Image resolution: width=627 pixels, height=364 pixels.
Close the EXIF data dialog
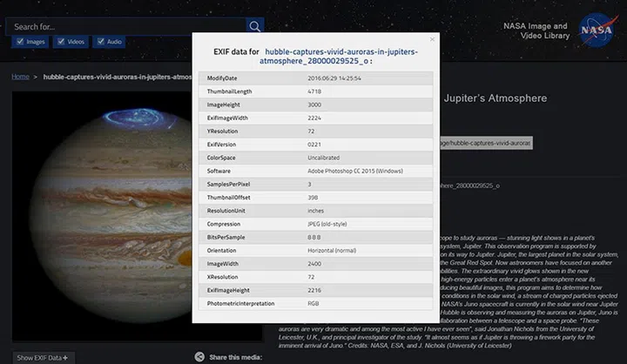coord(432,39)
